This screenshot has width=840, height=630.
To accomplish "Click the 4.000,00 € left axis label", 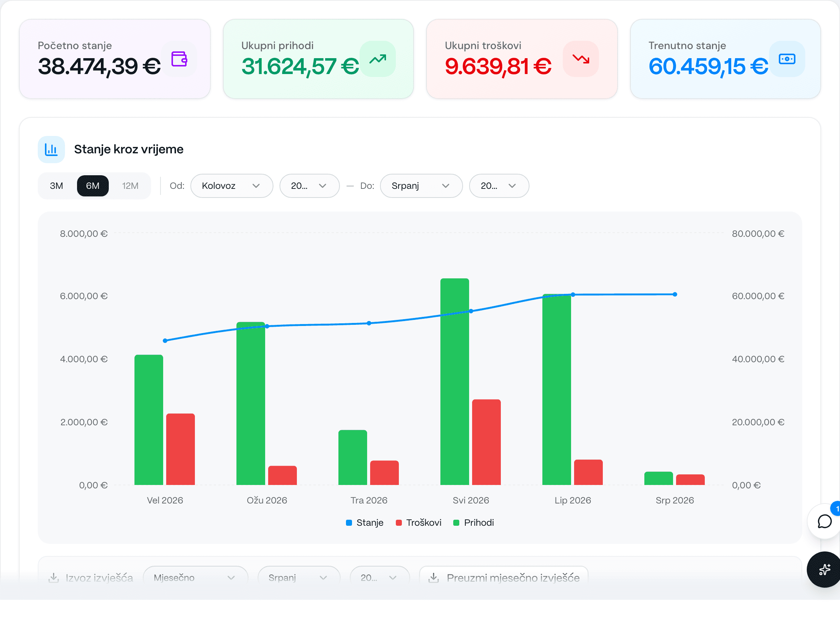I will pos(84,359).
